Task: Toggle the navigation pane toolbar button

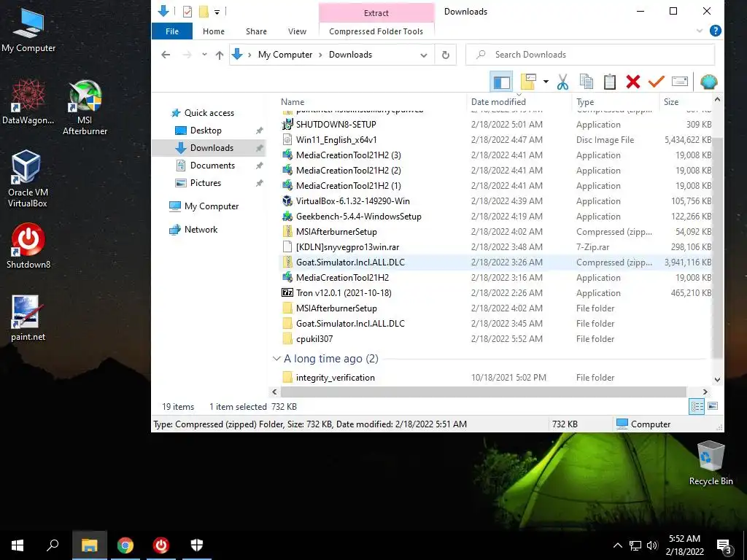Action: pos(500,82)
